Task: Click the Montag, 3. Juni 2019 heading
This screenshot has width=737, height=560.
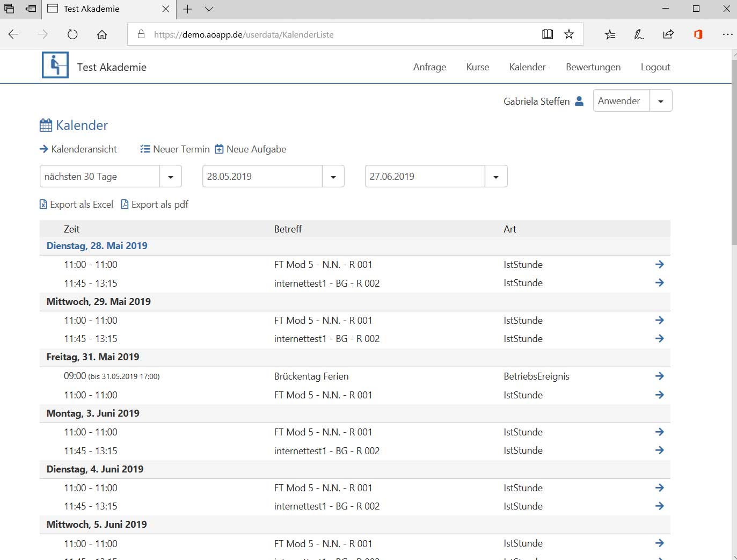Action: pyautogui.click(x=93, y=413)
